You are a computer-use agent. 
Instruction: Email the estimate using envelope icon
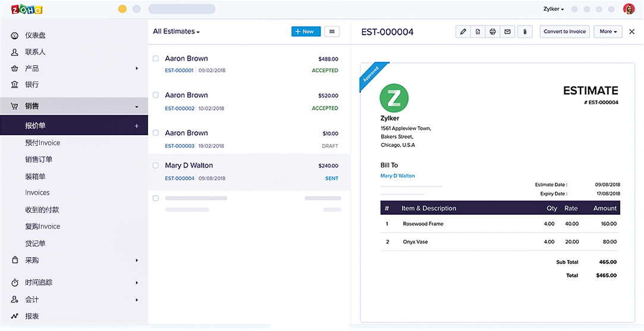point(507,32)
